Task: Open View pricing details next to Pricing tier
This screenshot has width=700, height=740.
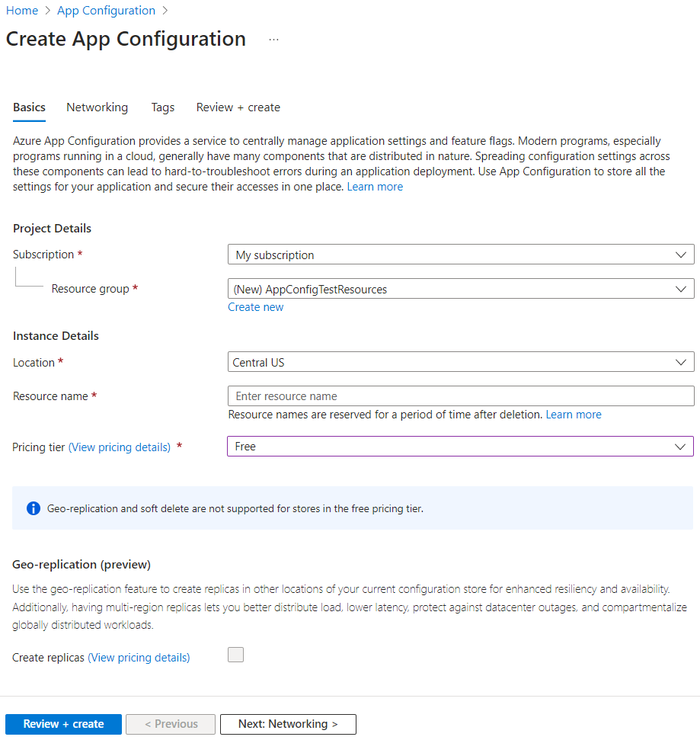Action: coord(120,447)
